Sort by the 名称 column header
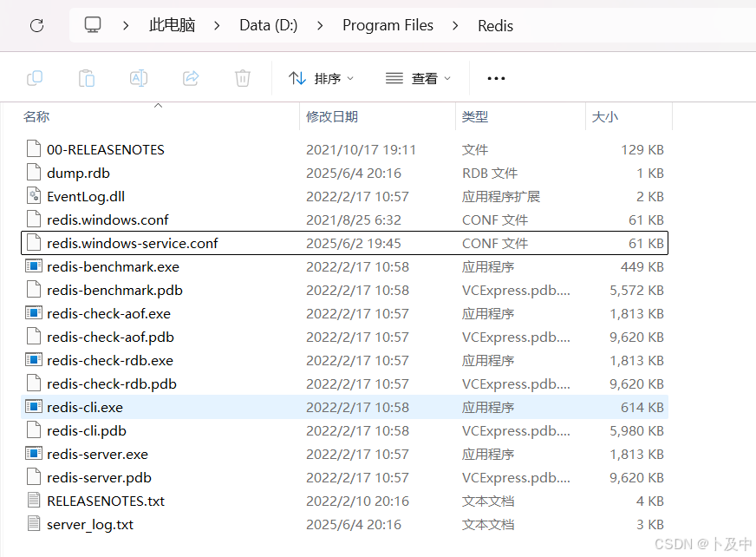 [36, 117]
